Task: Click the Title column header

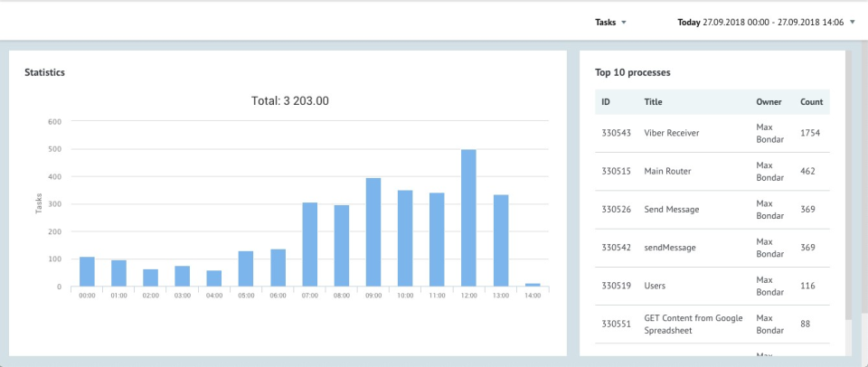Action: [653, 102]
